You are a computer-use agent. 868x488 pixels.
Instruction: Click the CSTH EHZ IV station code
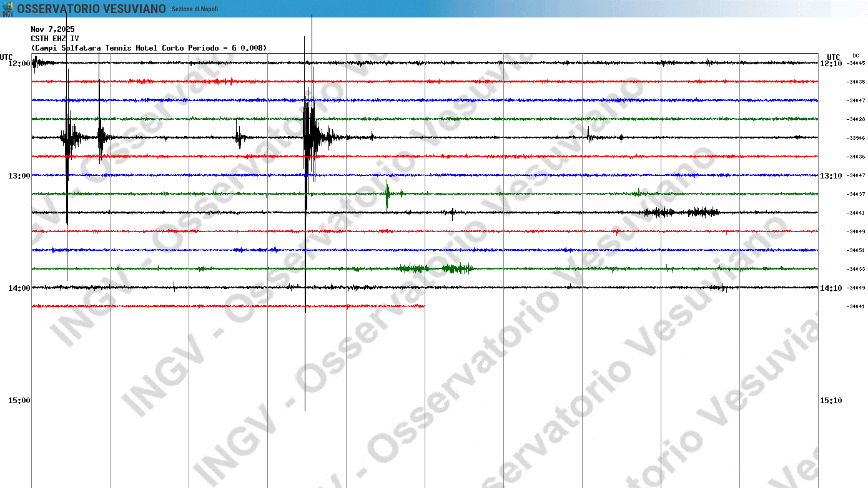coord(55,39)
